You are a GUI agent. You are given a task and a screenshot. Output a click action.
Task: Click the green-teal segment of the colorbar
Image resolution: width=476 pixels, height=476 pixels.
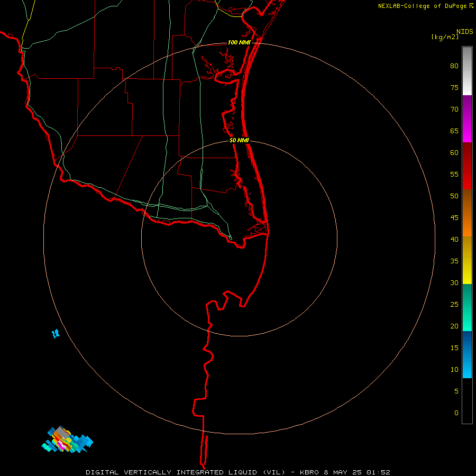pyautogui.click(x=467, y=307)
